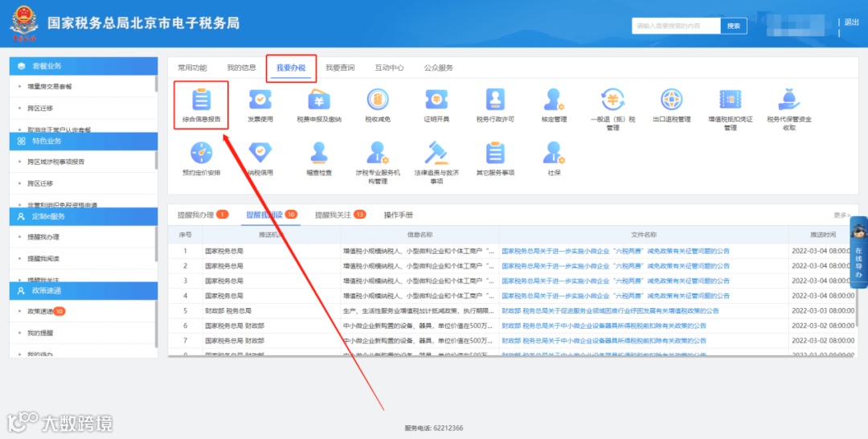Open 法律追责与救济事项 icon

[x=436, y=162]
